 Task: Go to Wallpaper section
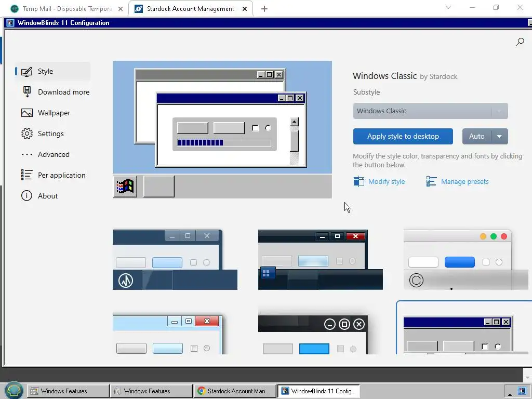coord(52,113)
